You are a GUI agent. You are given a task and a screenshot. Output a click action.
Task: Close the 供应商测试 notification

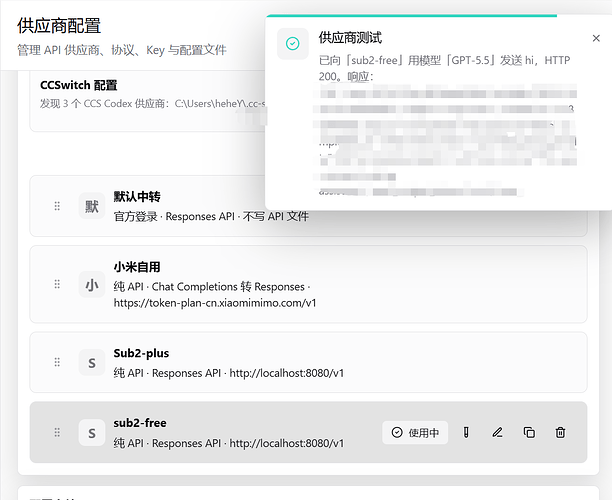coord(596,38)
